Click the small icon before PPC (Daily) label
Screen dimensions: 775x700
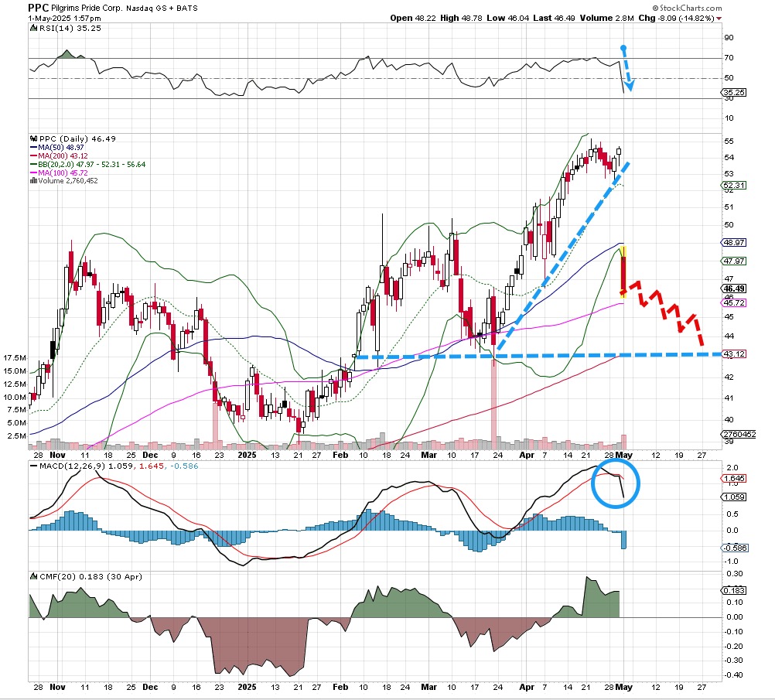pos(33,138)
